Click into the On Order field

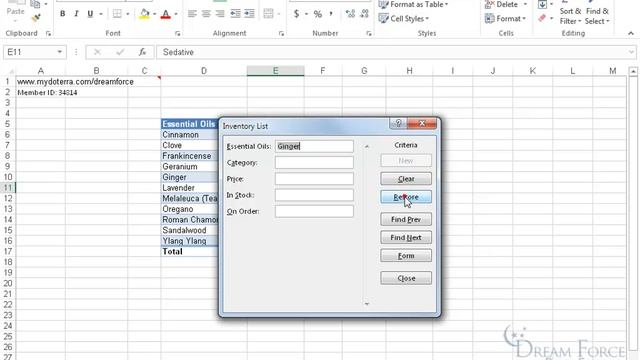[314, 211]
